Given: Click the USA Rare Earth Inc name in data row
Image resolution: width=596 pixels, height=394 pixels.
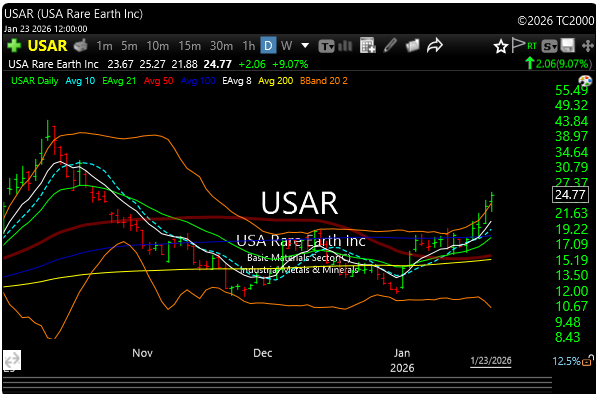Looking at the screenshot, I should pos(53,64).
